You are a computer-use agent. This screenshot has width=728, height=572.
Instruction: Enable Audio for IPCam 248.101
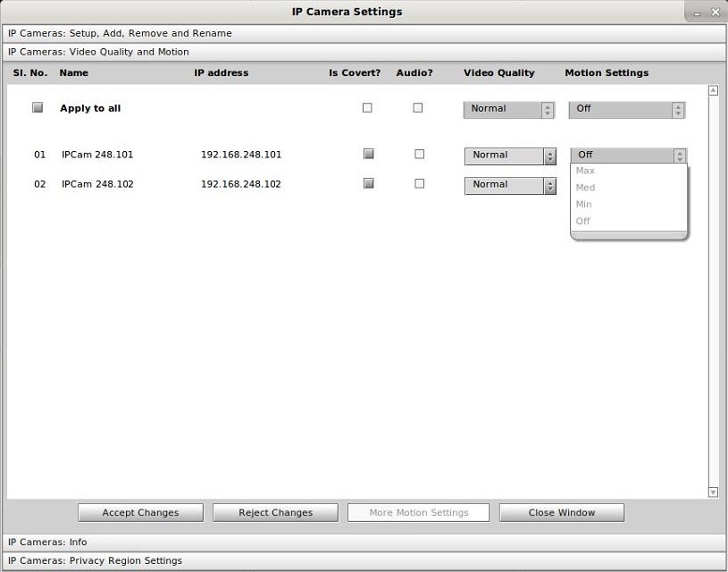(x=419, y=155)
